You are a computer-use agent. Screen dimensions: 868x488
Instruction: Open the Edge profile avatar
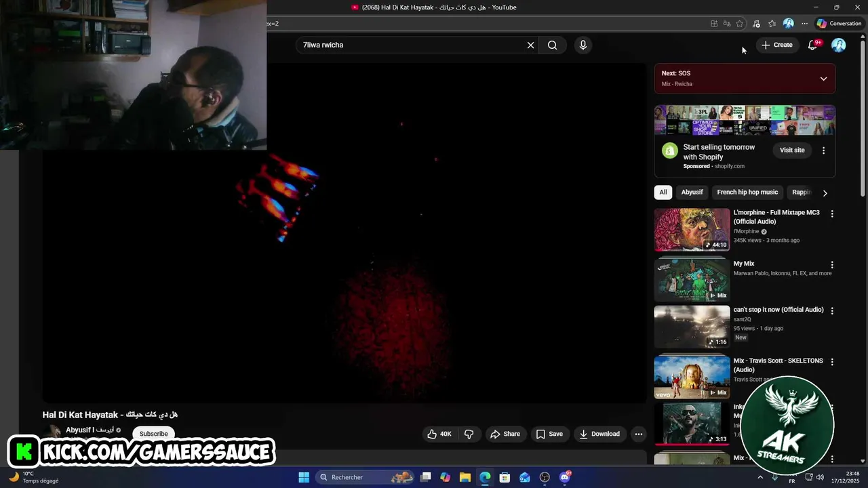(x=788, y=24)
